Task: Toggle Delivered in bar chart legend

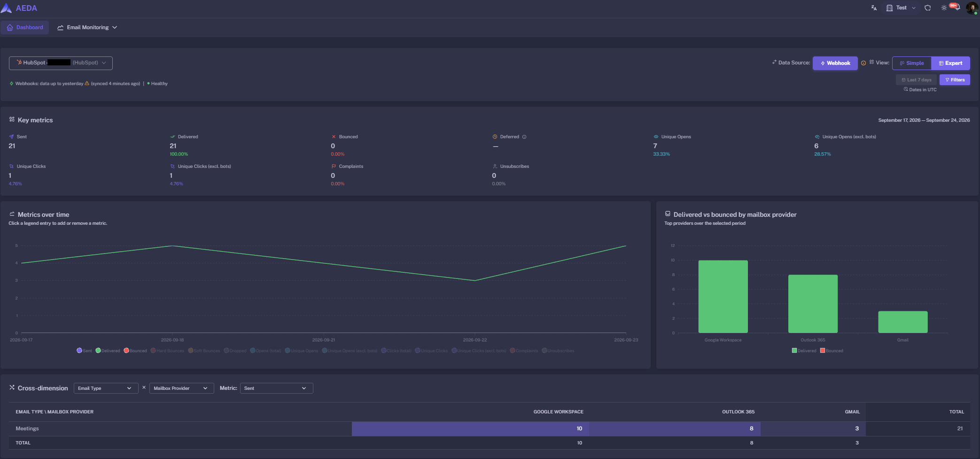Action: pyautogui.click(x=804, y=351)
